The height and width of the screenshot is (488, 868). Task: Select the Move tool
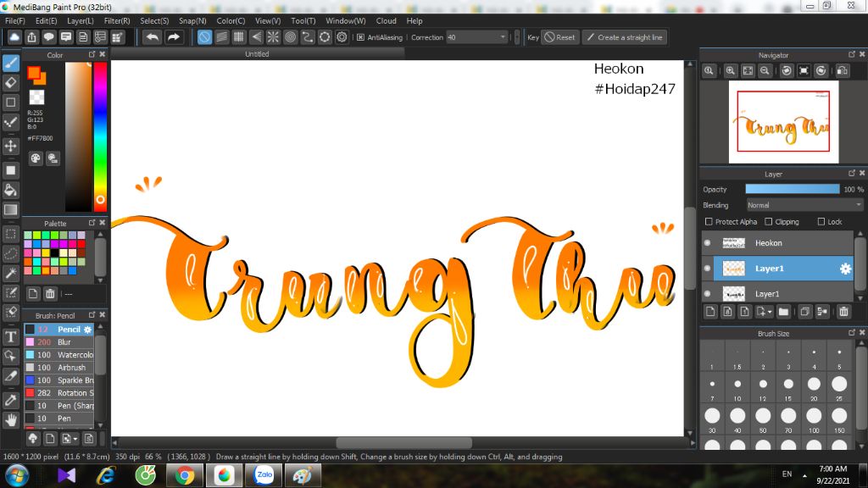10,146
